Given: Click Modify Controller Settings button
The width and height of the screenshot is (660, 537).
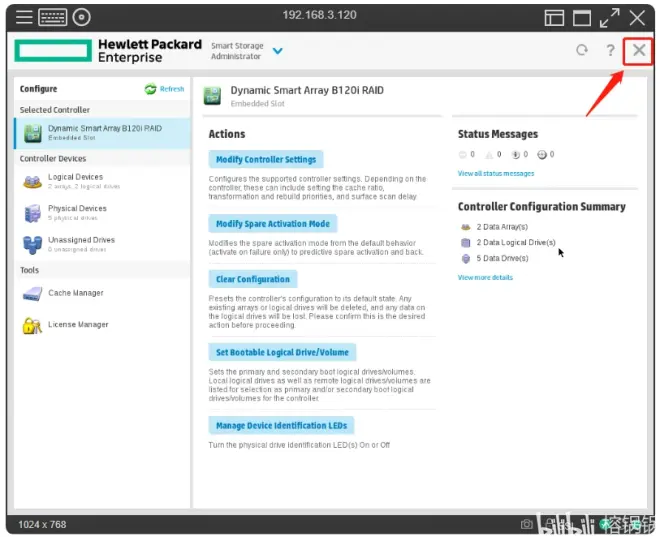Looking at the screenshot, I should pyautogui.click(x=266, y=160).
